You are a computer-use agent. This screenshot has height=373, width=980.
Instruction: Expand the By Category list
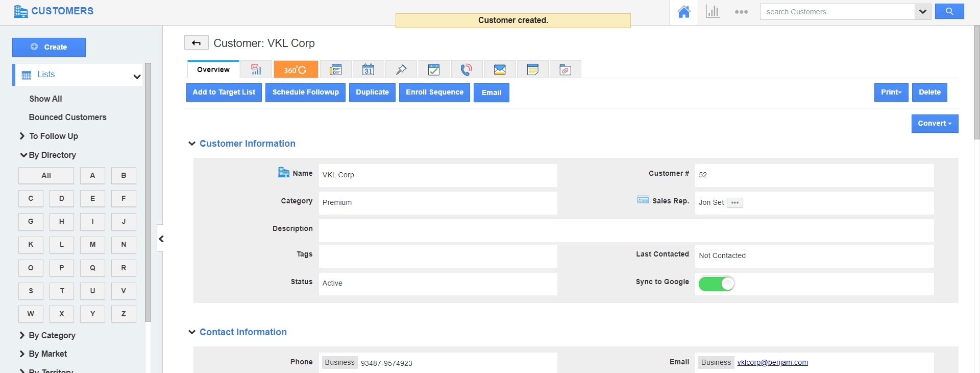click(x=52, y=335)
